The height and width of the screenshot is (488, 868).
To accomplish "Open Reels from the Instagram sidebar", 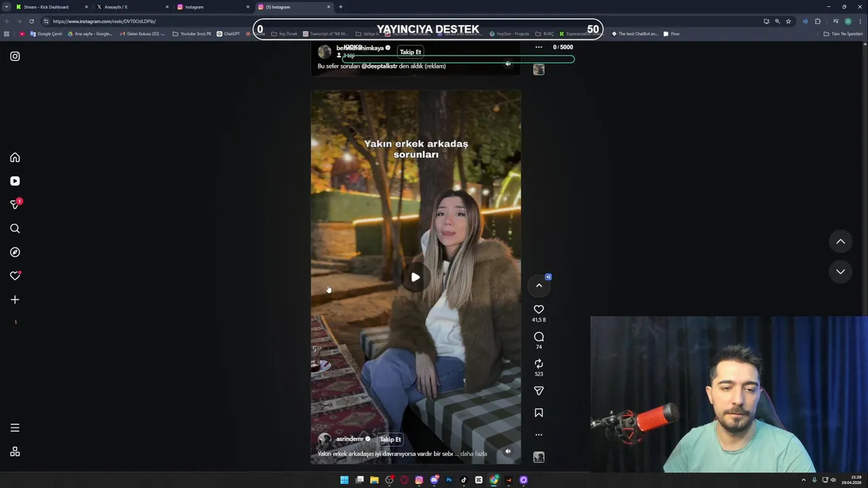I will pyautogui.click(x=15, y=181).
